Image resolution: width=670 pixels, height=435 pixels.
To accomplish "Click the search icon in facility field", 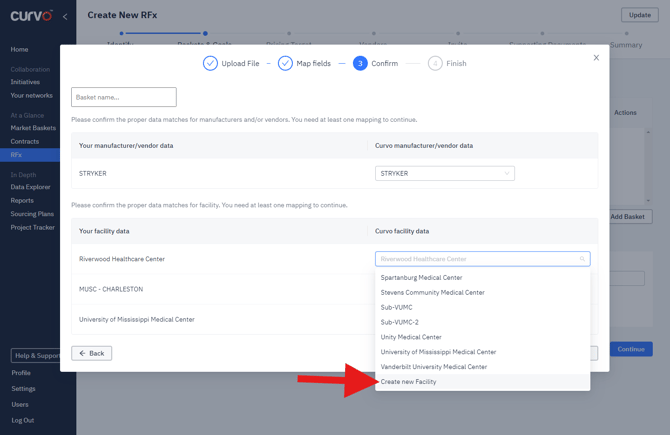I will (x=582, y=259).
